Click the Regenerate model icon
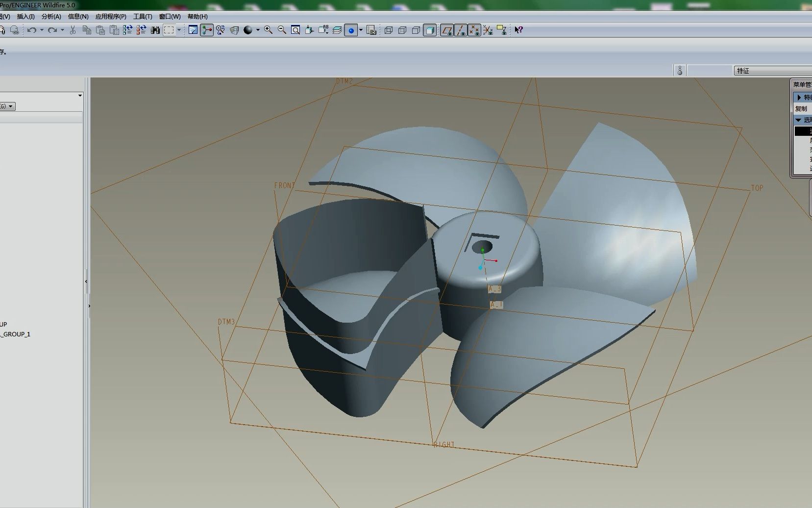This screenshot has height=508, width=812. [128, 30]
